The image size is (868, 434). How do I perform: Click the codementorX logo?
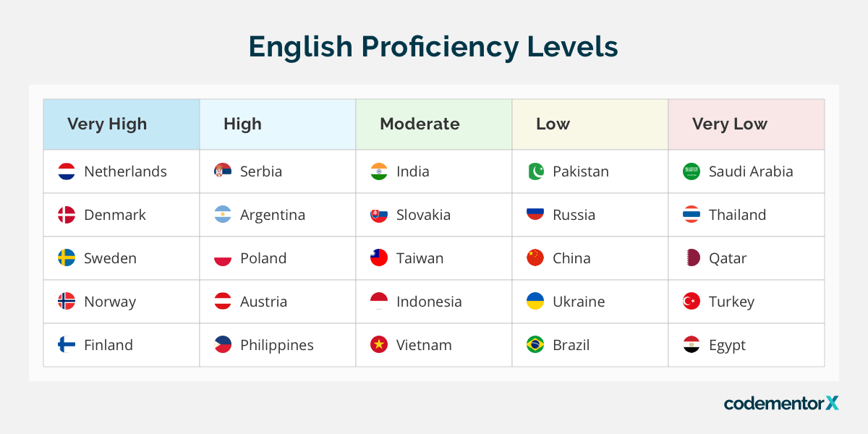[781, 403]
